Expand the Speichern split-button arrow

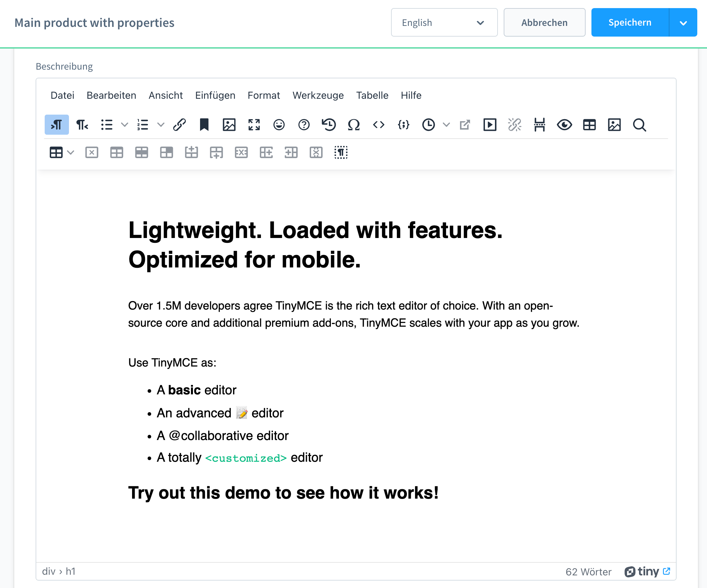click(683, 23)
